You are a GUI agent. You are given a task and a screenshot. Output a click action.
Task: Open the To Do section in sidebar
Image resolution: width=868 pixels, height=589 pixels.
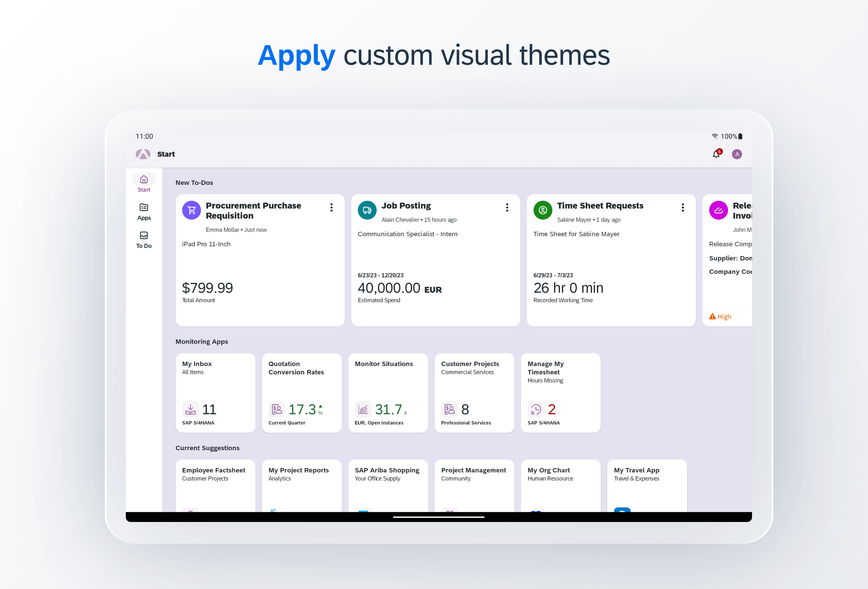[x=144, y=240]
